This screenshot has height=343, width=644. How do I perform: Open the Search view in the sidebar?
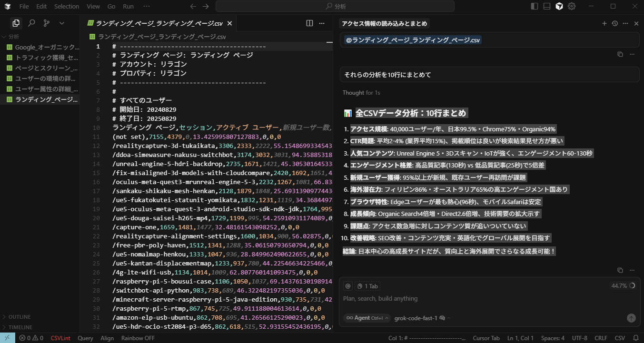tap(31, 23)
